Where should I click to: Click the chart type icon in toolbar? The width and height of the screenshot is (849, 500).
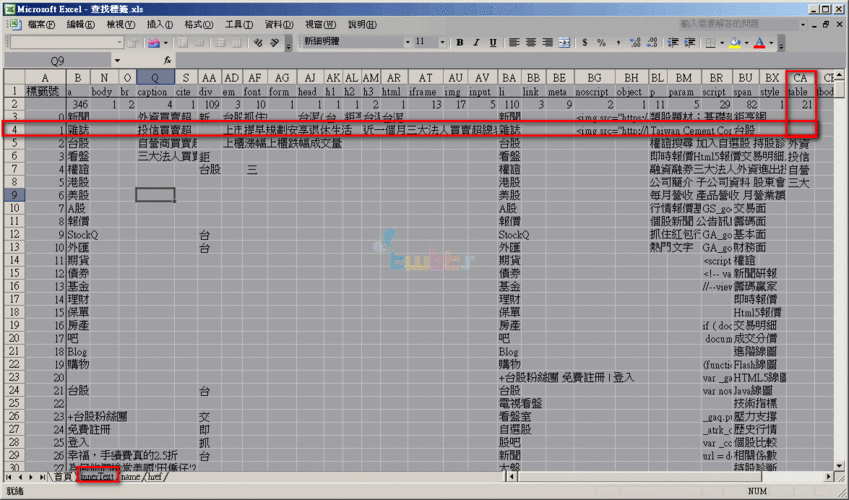[154, 42]
